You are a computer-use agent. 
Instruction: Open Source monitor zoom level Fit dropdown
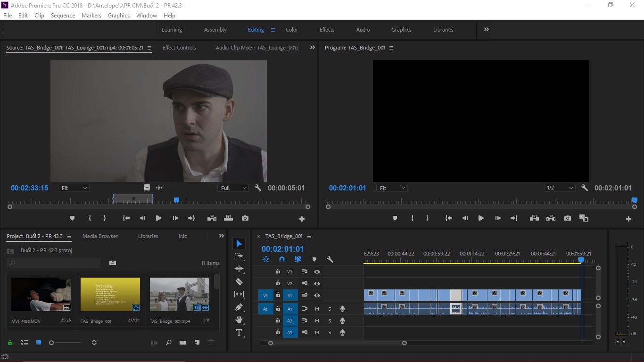coord(74,188)
